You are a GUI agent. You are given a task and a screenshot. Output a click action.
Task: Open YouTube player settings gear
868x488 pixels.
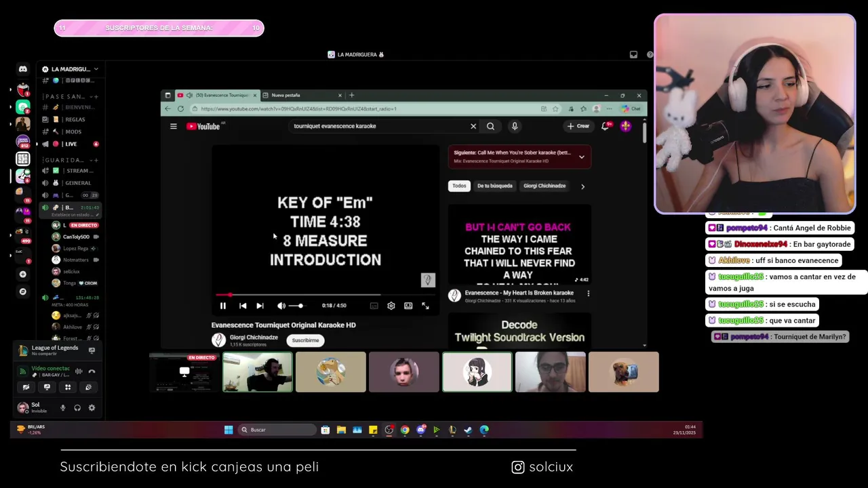pyautogui.click(x=391, y=306)
